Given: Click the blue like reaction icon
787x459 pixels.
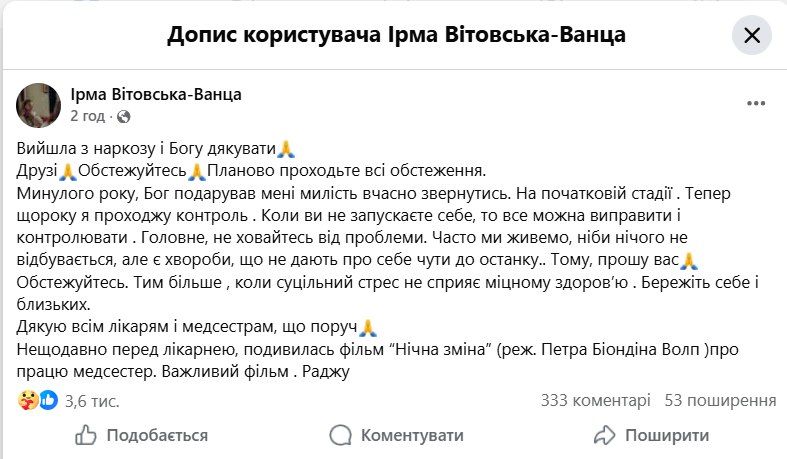Looking at the screenshot, I should [x=47, y=400].
